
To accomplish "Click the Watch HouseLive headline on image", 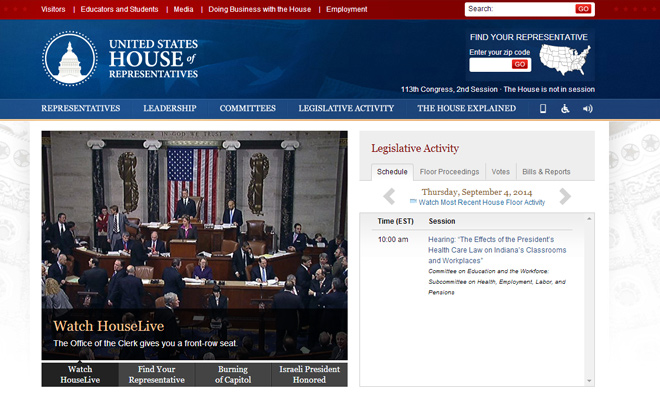I will pyautogui.click(x=109, y=326).
